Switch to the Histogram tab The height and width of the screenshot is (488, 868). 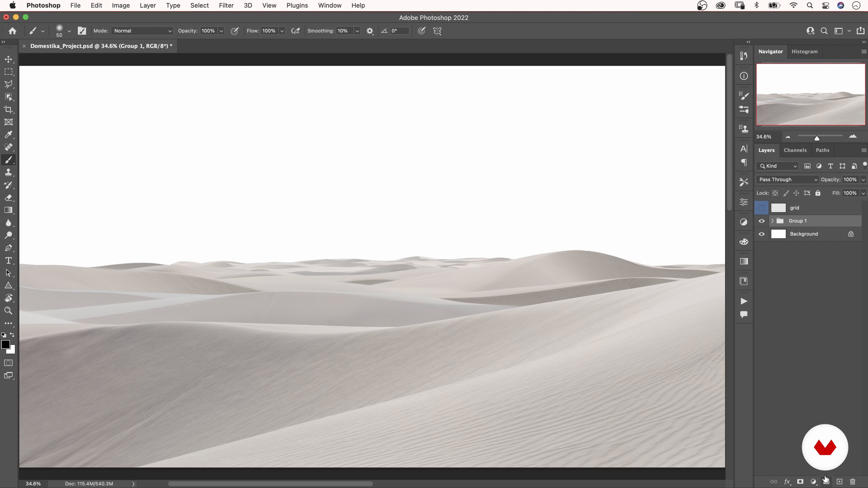[x=804, y=52]
